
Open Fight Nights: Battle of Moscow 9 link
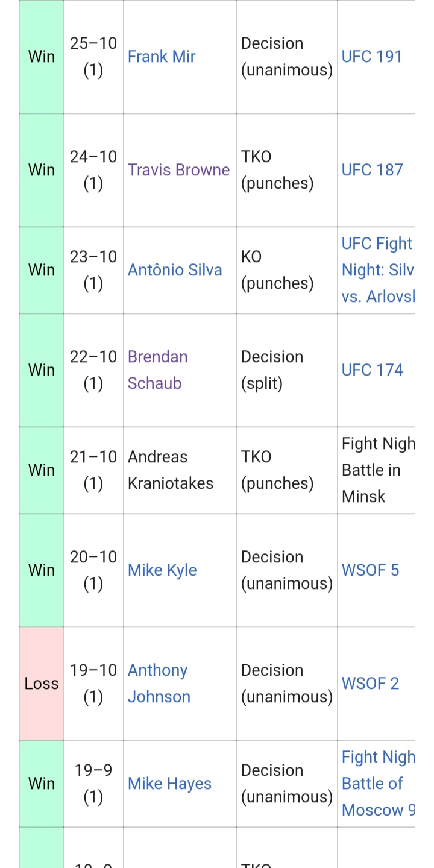[378, 784]
